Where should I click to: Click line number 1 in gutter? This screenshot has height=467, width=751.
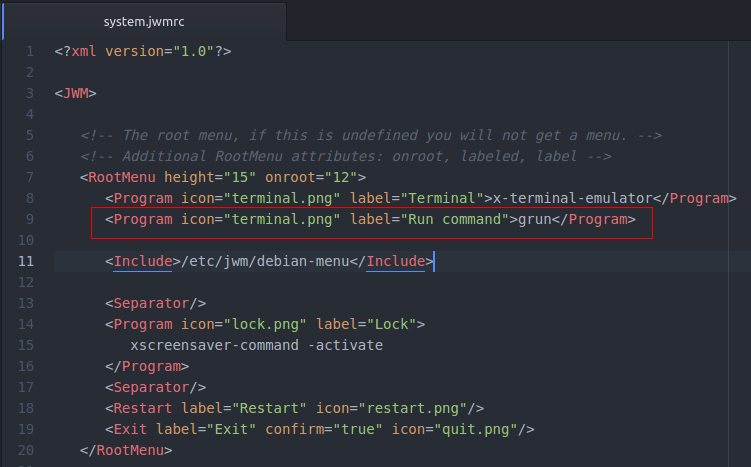coord(30,51)
